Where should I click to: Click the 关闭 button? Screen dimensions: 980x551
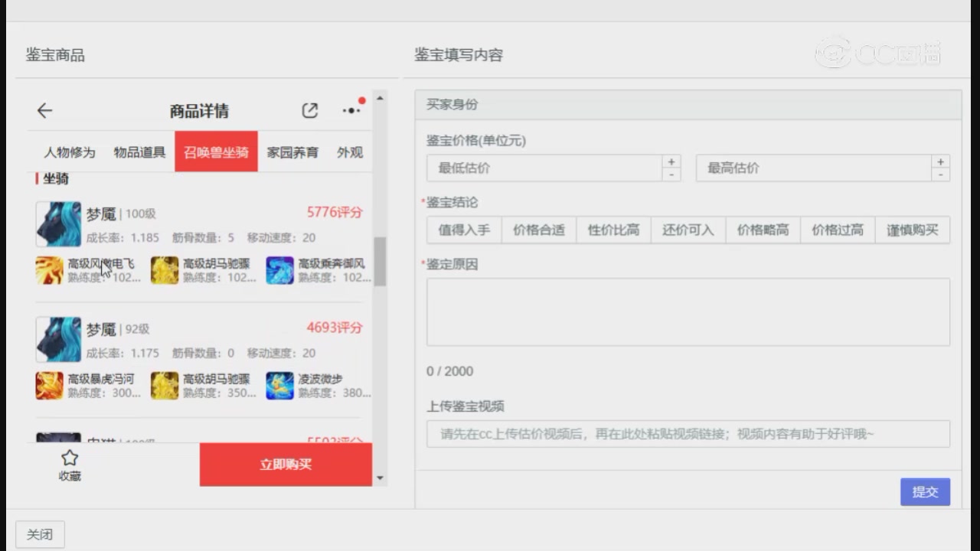[40, 534]
